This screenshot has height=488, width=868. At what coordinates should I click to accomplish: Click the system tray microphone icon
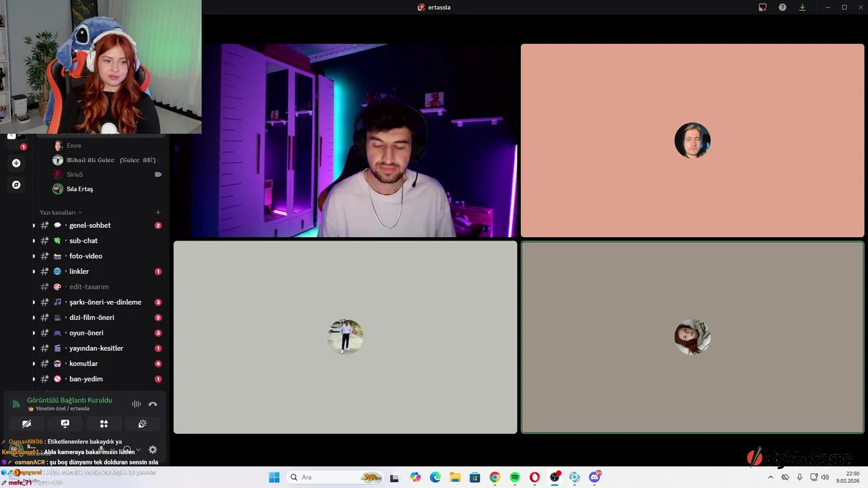[x=800, y=477]
